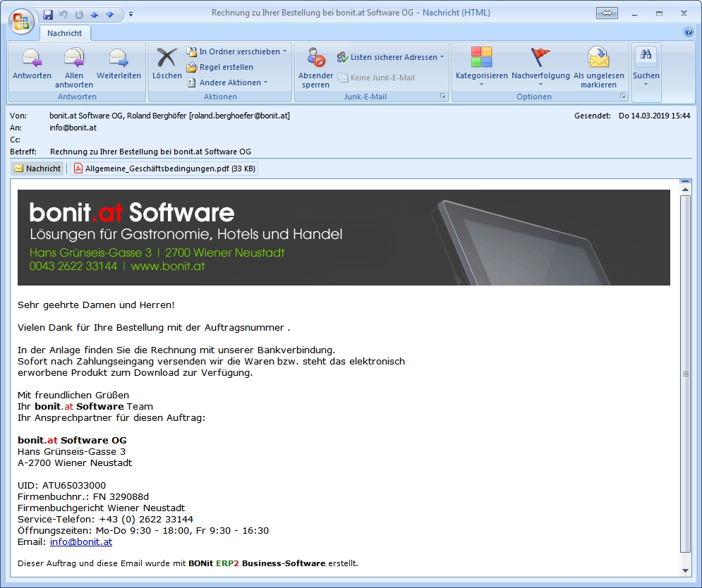702x588 pixels.
Task: Open In Ordner verschieben dropdown
Action: 237,51
